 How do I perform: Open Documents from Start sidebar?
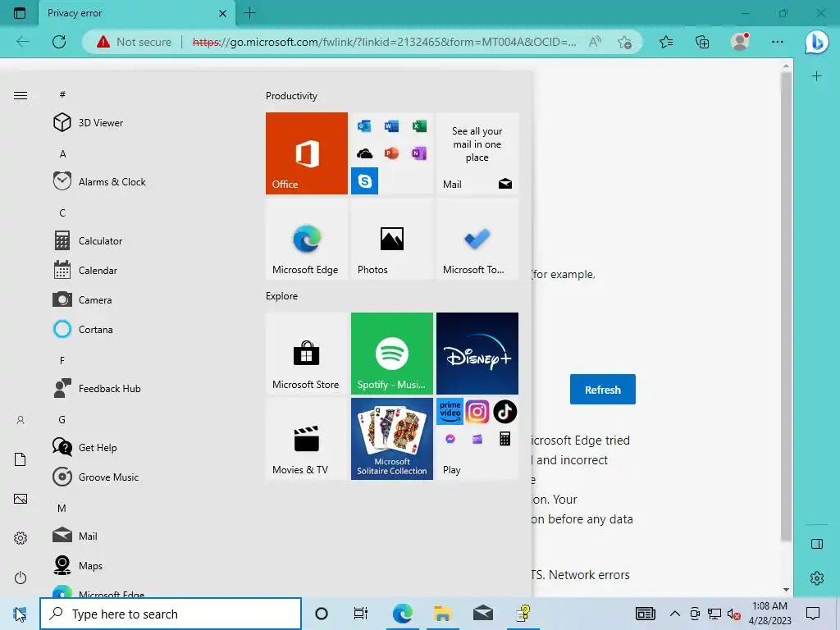click(21, 459)
